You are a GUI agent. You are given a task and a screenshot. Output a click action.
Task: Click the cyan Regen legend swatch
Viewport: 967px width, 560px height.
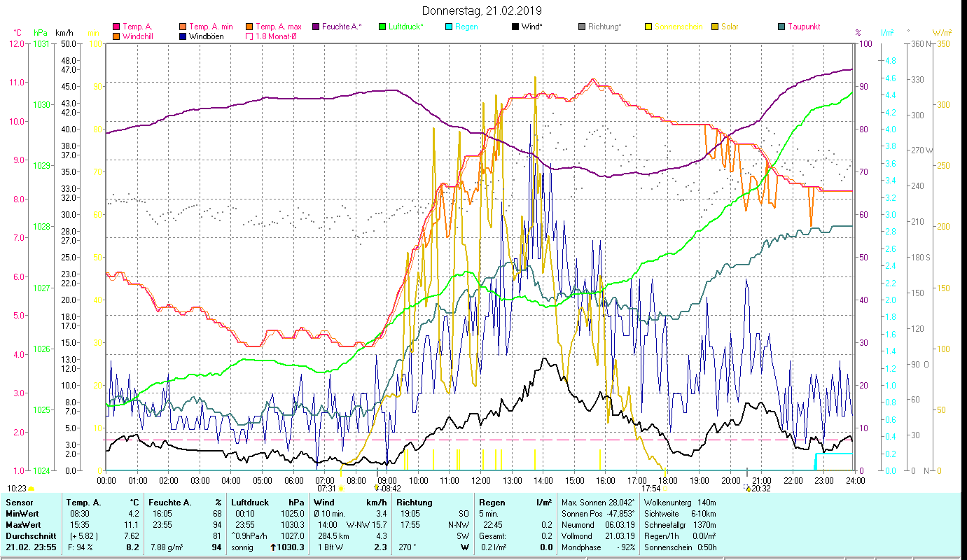[449, 27]
